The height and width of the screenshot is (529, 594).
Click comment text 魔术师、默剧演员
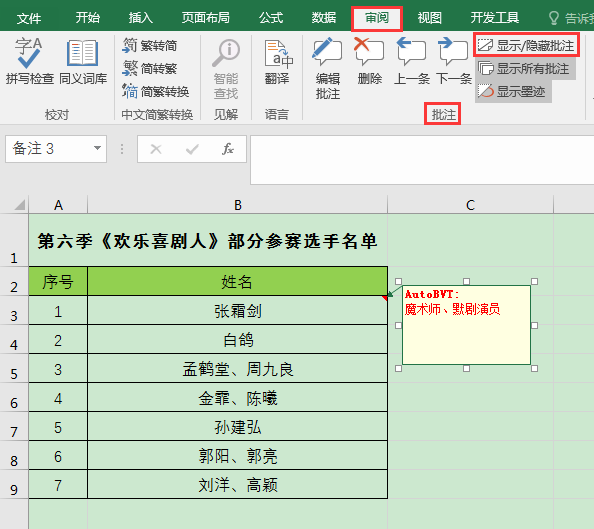click(452, 309)
